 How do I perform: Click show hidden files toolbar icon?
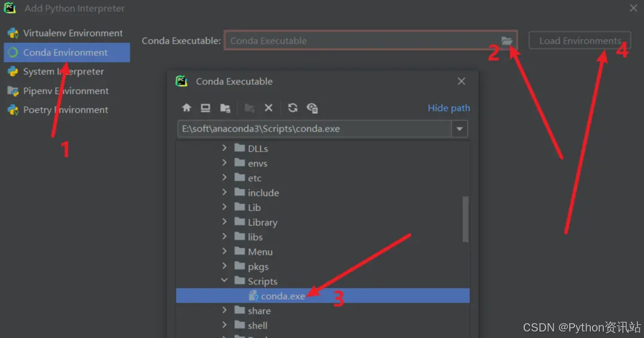[x=312, y=108]
